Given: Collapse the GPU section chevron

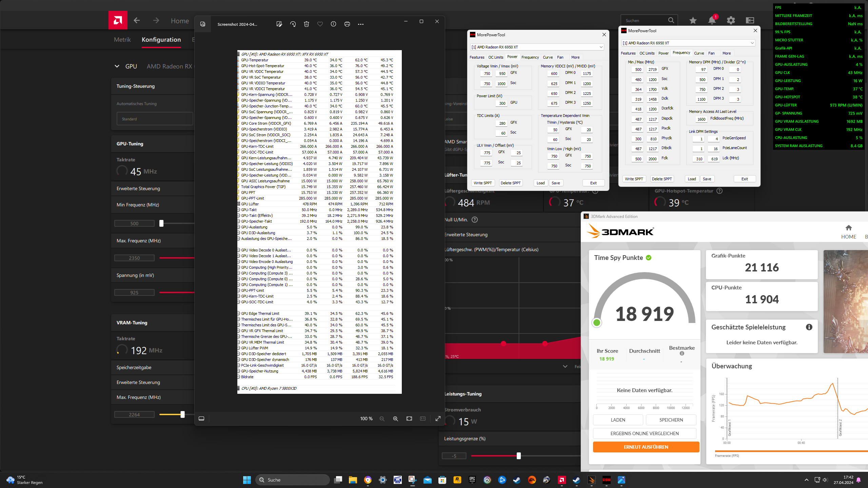Looking at the screenshot, I should point(117,66).
